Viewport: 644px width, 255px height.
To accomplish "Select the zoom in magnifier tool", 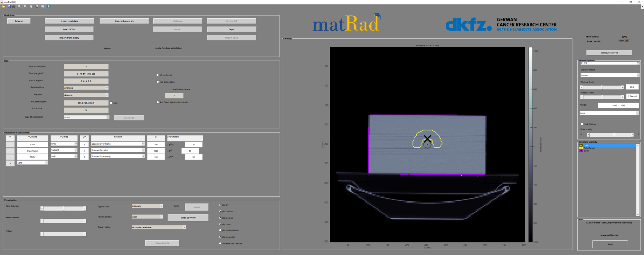I will [19, 6].
